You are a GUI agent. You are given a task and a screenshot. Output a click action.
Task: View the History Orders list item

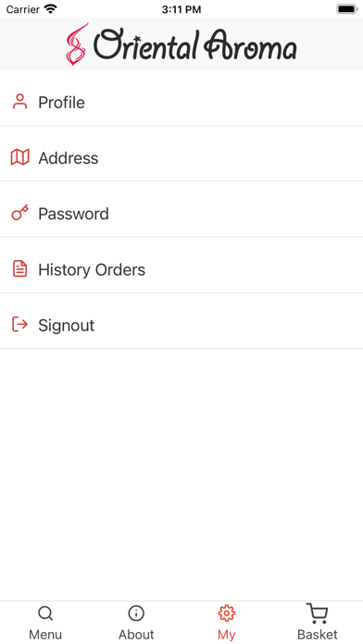(181, 269)
